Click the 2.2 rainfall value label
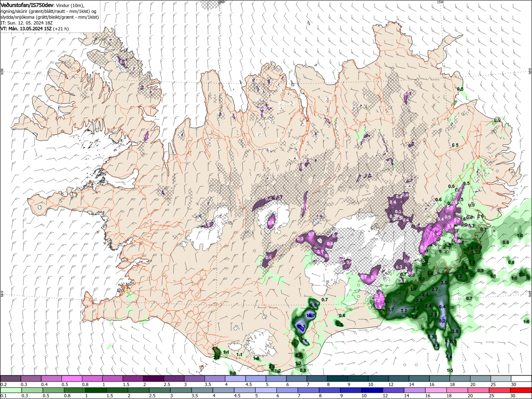Screen dimensions: 532x399 (459, 276)
